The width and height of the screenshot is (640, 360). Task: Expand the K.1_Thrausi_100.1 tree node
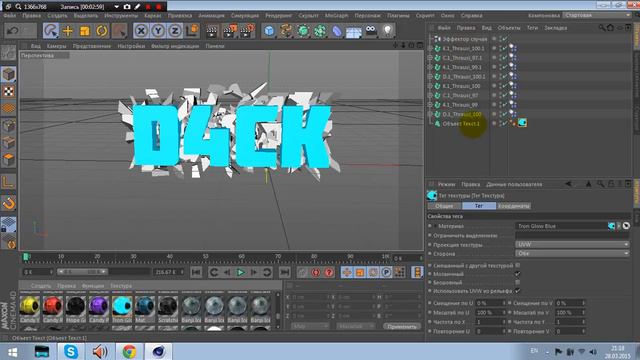pos(430,48)
